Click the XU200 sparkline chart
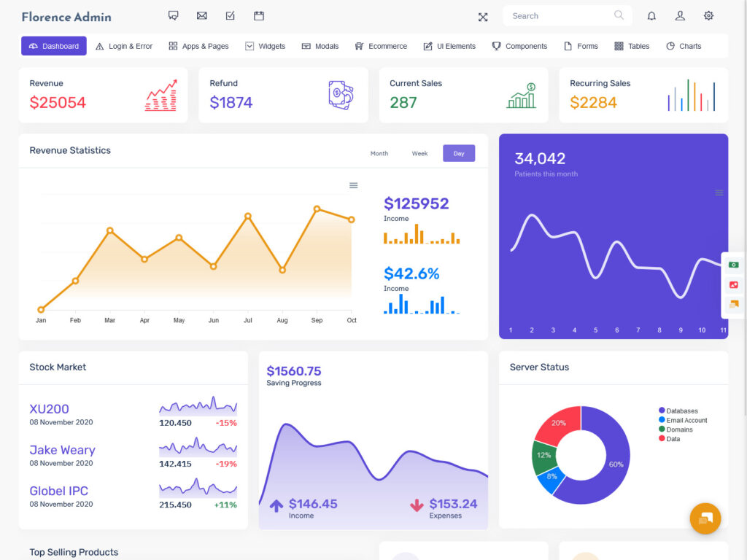Screen dimensions: 747x560 click(198, 405)
